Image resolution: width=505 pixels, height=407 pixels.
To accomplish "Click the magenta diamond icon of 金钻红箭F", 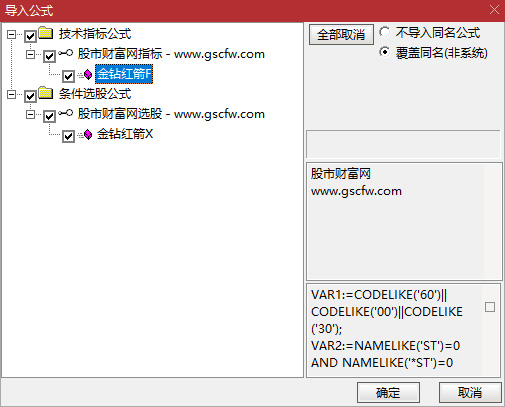I will (x=88, y=74).
